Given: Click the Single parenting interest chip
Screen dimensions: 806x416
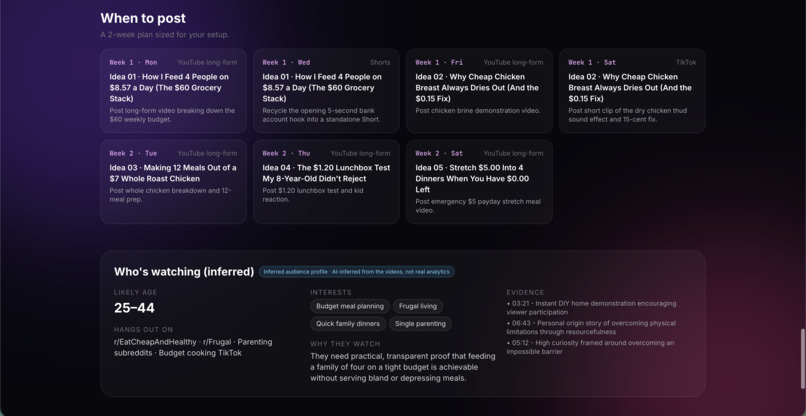Looking at the screenshot, I should click(420, 324).
